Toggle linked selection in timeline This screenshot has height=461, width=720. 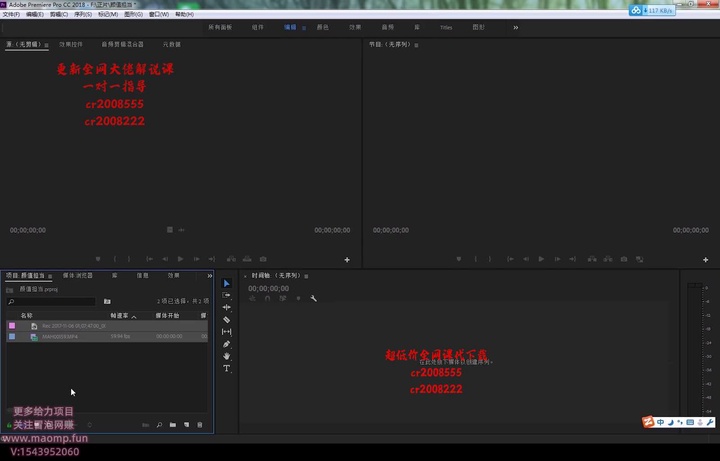click(x=282, y=298)
